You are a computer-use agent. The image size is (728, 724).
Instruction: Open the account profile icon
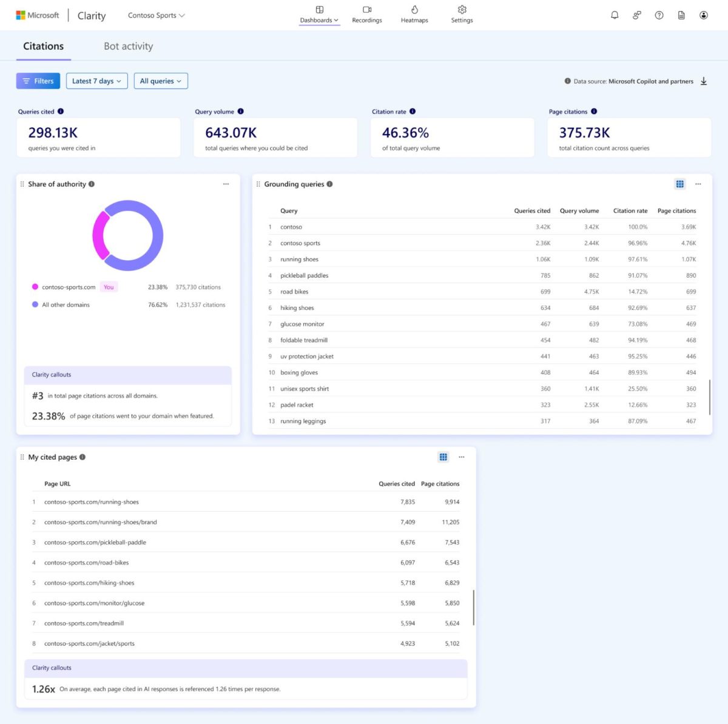click(704, 15)
